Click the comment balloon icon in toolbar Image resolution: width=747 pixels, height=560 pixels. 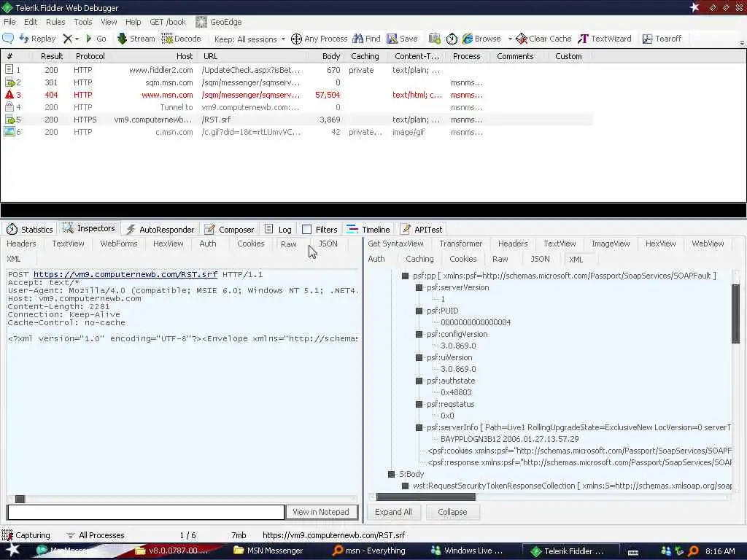tap(8, 39)
